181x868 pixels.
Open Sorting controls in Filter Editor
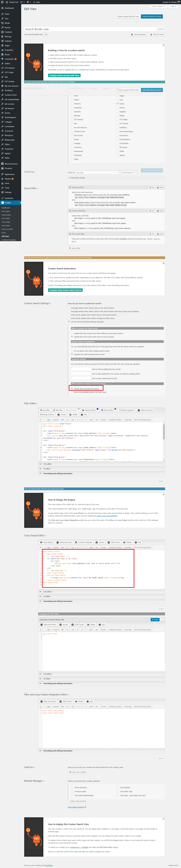pyautogui.click(x=47, y=414)
